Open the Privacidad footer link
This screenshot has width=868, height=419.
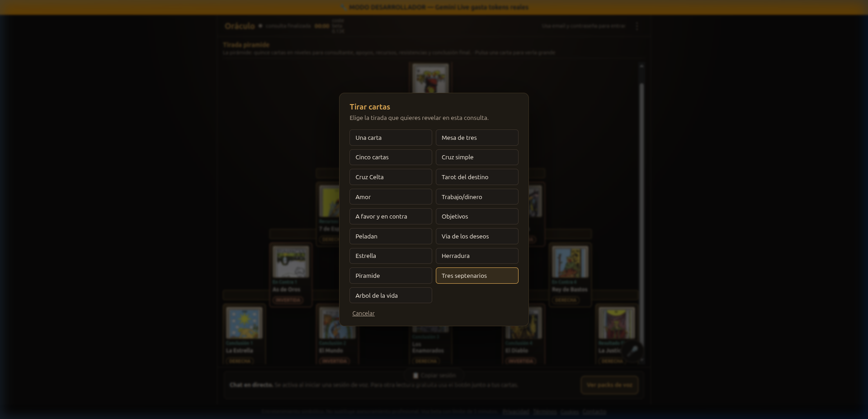coord(516,412)
